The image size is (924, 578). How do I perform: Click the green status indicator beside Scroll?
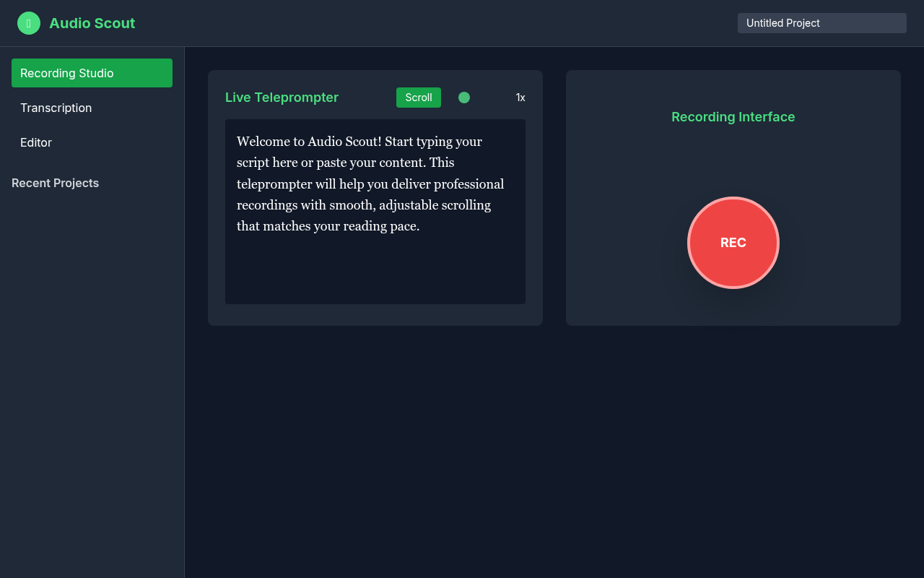tap(464, 97)
